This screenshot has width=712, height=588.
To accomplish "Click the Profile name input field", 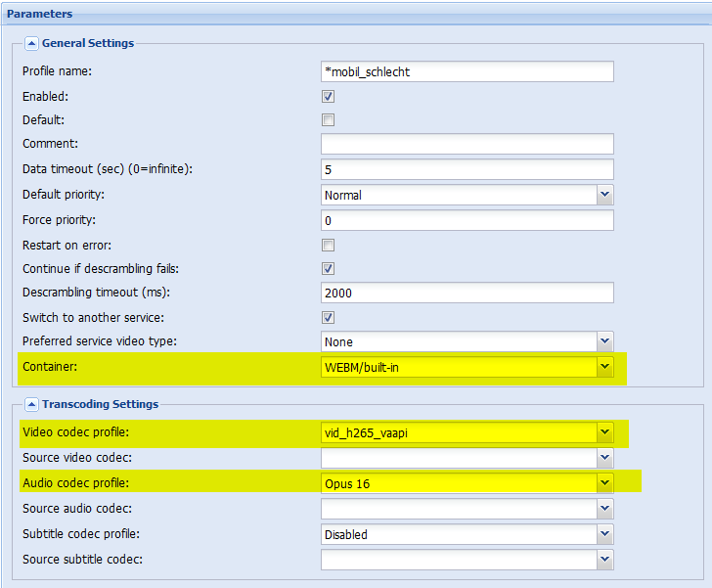I will coord(467,71).
